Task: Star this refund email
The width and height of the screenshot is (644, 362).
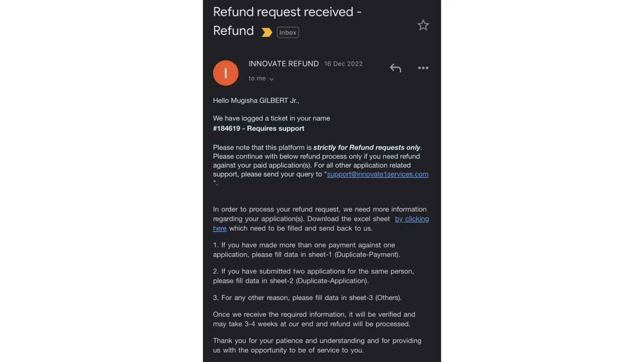Action: (423, 25)
